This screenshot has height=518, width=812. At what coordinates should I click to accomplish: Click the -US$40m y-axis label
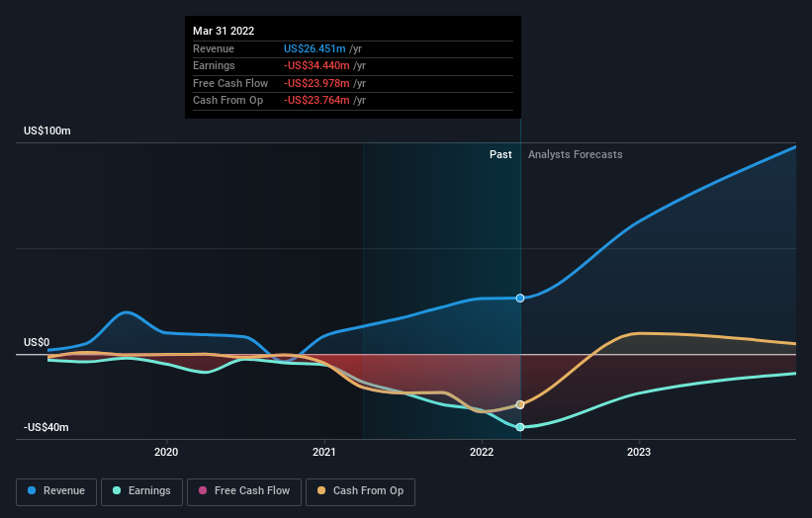coord(46,427)
